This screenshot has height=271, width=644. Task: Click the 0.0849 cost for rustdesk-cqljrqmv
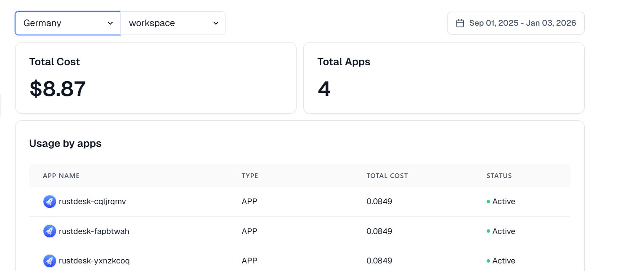[x=379, y=202]
